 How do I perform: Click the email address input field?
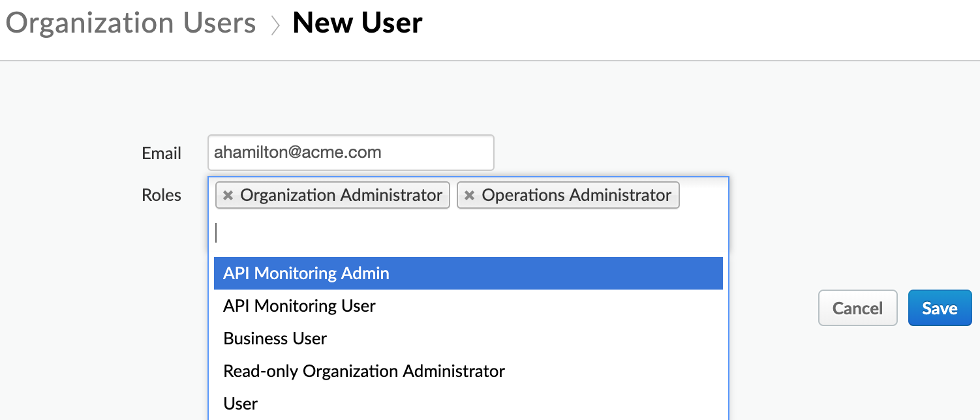tap(350, 152)
